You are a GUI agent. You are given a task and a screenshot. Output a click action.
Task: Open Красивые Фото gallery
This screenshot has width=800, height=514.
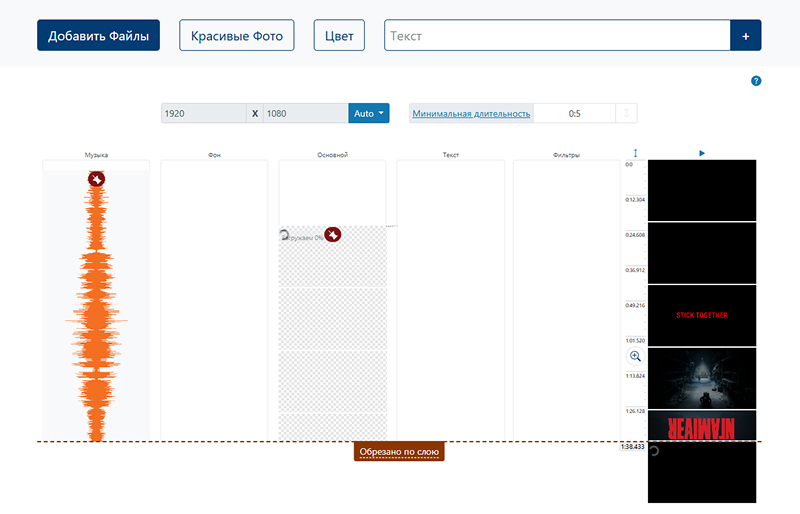coord(237,36)
